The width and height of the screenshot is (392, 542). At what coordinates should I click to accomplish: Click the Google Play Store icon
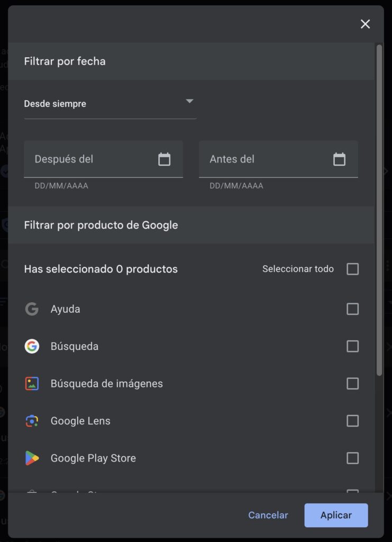[x=32, y=458]
